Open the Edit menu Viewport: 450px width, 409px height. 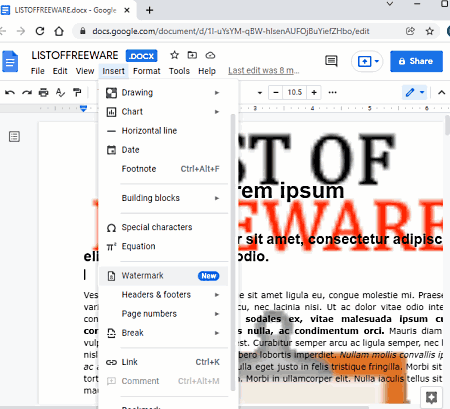tap(60, 71)
